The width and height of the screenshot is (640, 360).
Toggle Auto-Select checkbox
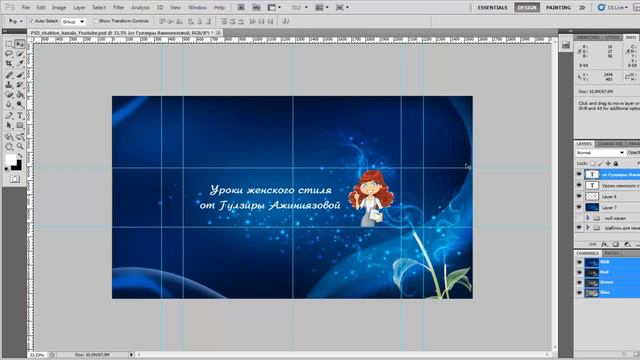tap(31, 21)
